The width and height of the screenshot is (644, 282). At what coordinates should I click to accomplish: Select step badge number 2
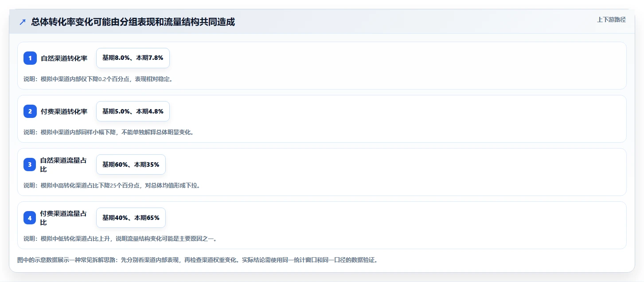click(30, 111)
